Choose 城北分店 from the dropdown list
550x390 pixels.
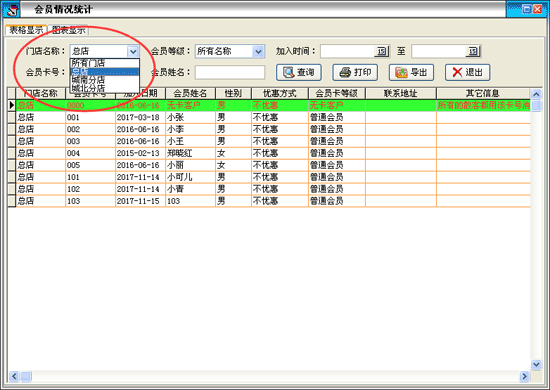click(x=105, y=88)
